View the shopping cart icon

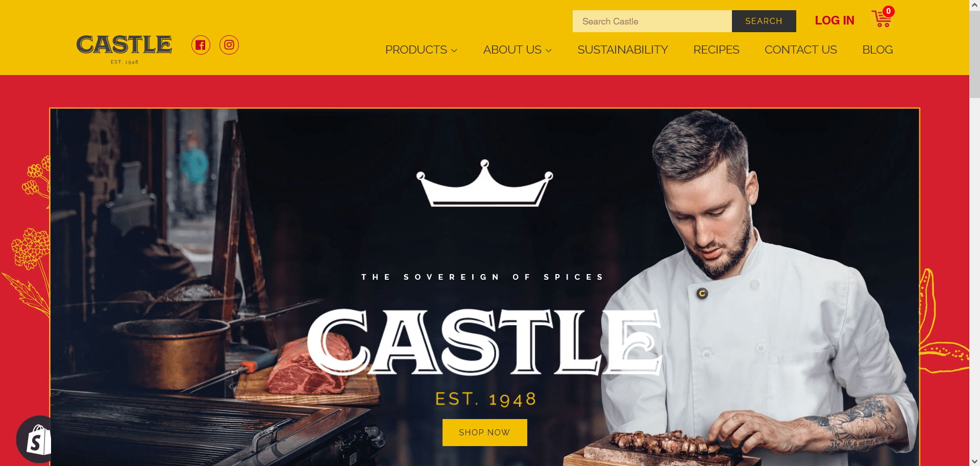click(x=881, y=19)
